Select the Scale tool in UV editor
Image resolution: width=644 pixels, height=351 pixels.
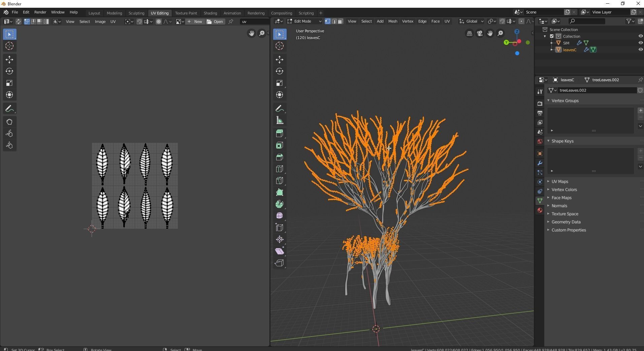[x=9, y=83]
